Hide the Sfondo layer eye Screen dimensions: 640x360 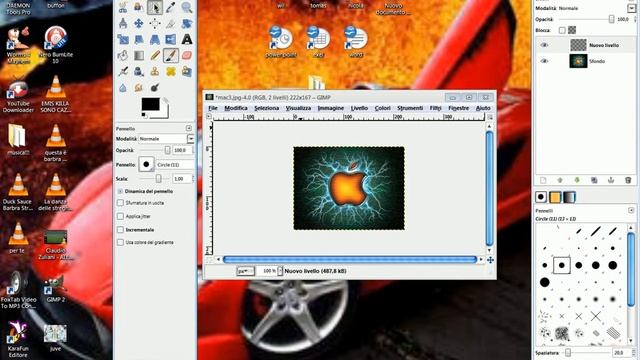point(544,61)
